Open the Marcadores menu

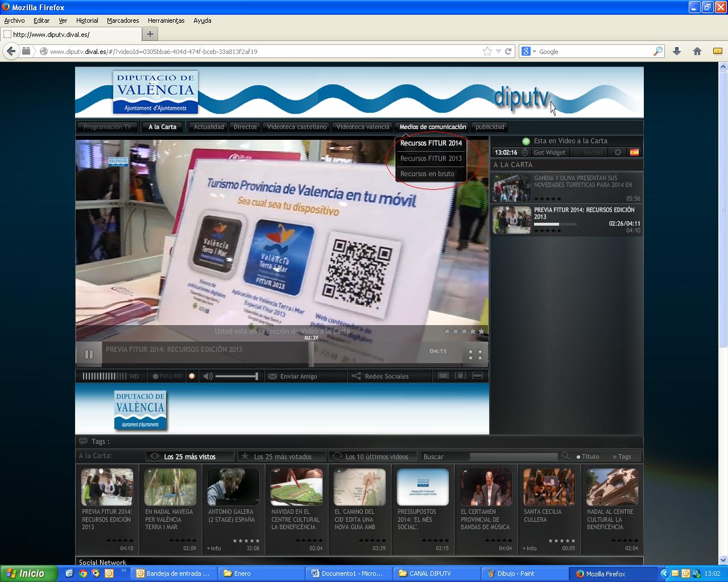(123, 20)
